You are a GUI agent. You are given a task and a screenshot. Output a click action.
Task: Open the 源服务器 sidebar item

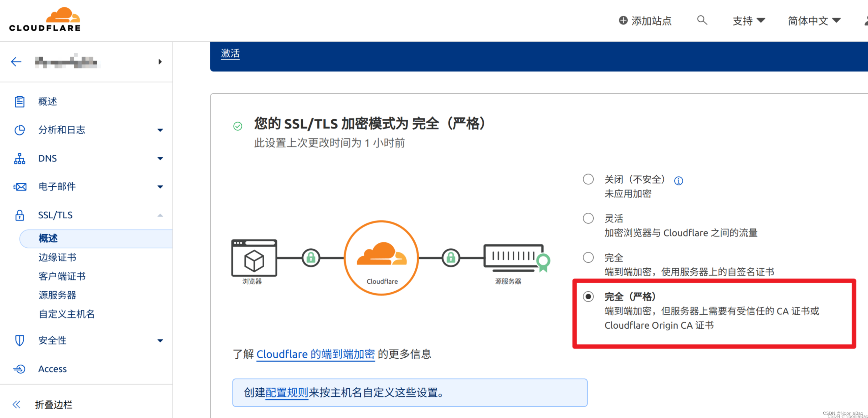click(x=57, y=295)
